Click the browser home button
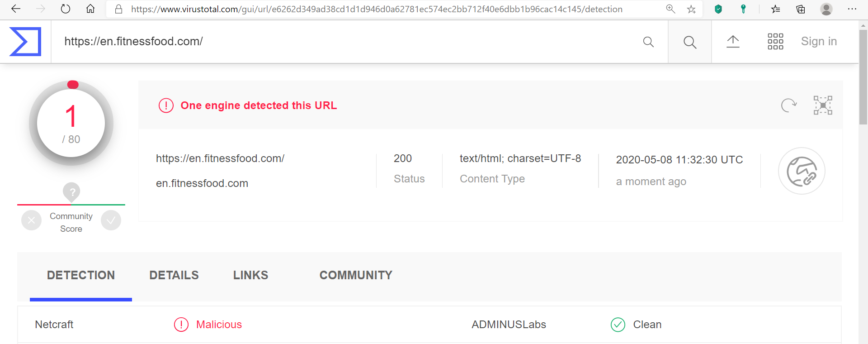 pyautogui.click(x=90, y=9)
